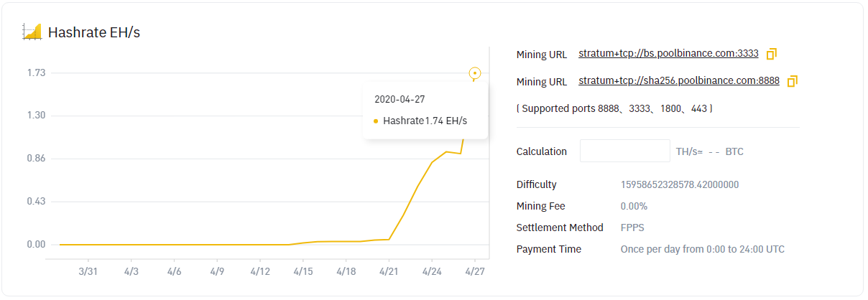Viewport: 868px width, 300px height.
Task: Select the 3/31 date on the x-axis
Action: (x=88, y=272)
